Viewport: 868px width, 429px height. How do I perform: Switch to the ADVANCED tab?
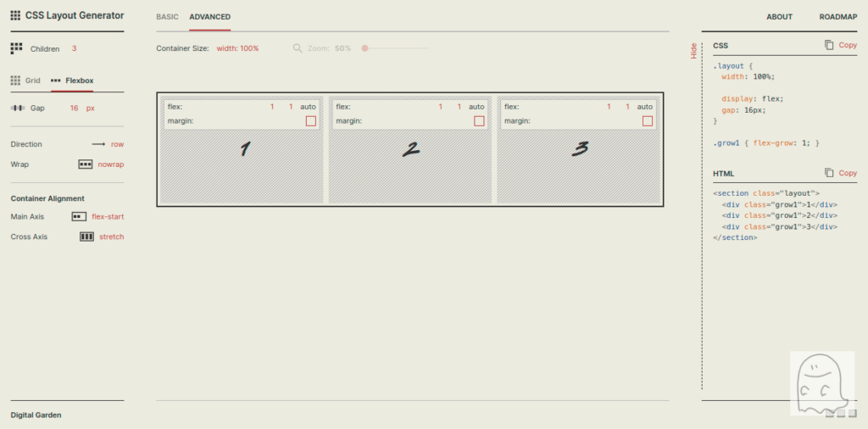click(x=210, y=17)
